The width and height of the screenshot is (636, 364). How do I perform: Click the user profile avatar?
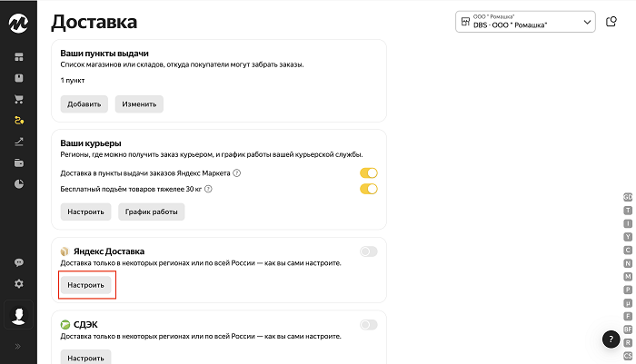18,316
